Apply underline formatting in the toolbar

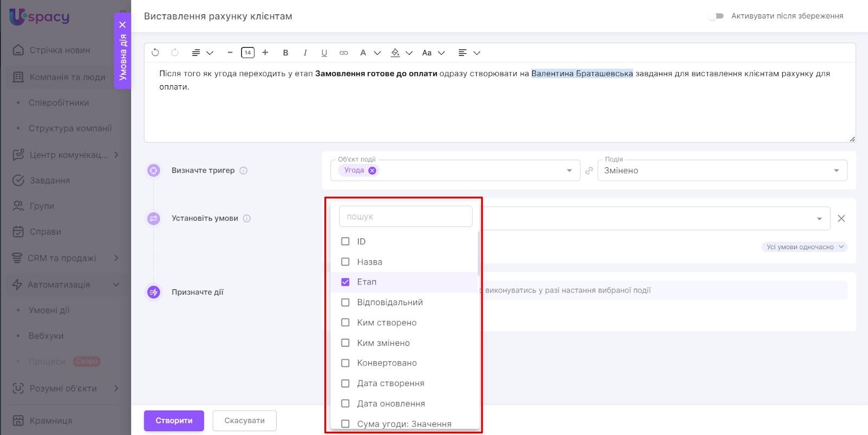click(x=324, y=53)
